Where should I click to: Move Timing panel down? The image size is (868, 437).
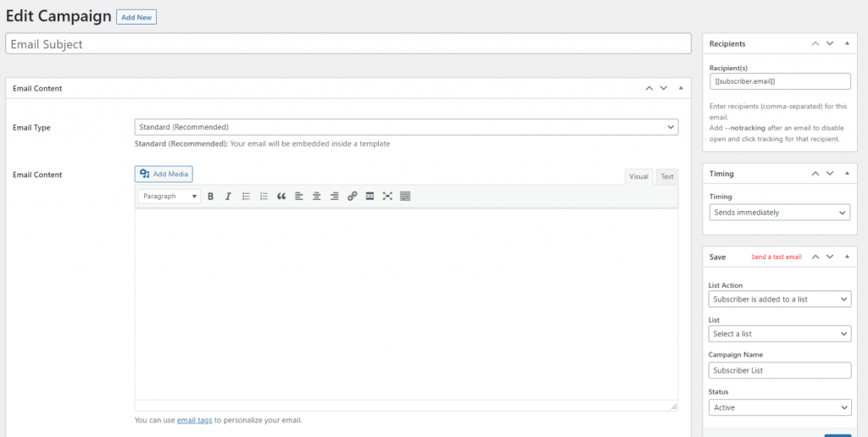[829, 174]
